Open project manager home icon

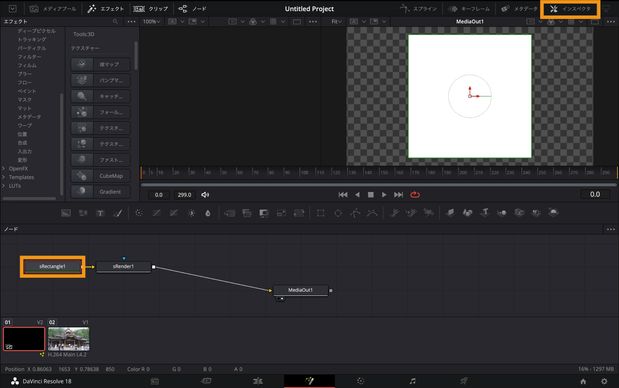pyautogui.click(x=583, y=381)
